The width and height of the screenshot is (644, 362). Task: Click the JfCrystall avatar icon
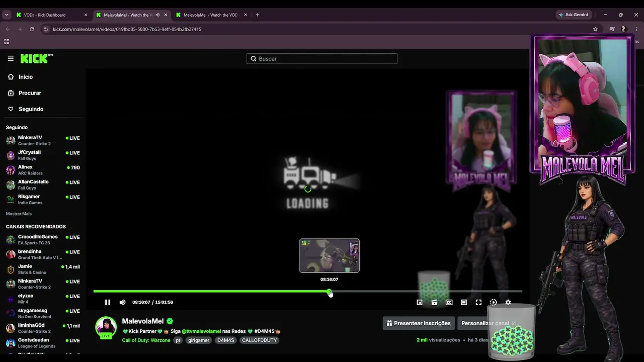tap(11, 155)
